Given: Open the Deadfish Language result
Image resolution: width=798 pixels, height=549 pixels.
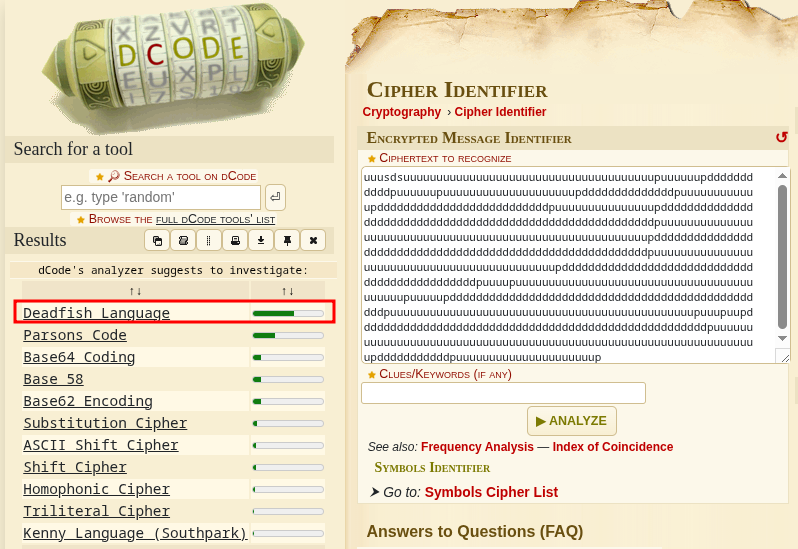Looking at the screenshot, I should (x=96, y=313).
